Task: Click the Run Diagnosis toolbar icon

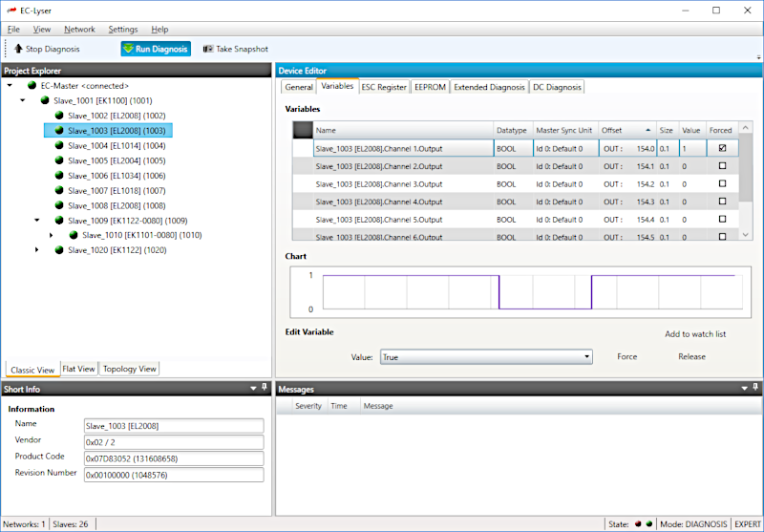Action: pyautogui.click(x=128, y=49)
